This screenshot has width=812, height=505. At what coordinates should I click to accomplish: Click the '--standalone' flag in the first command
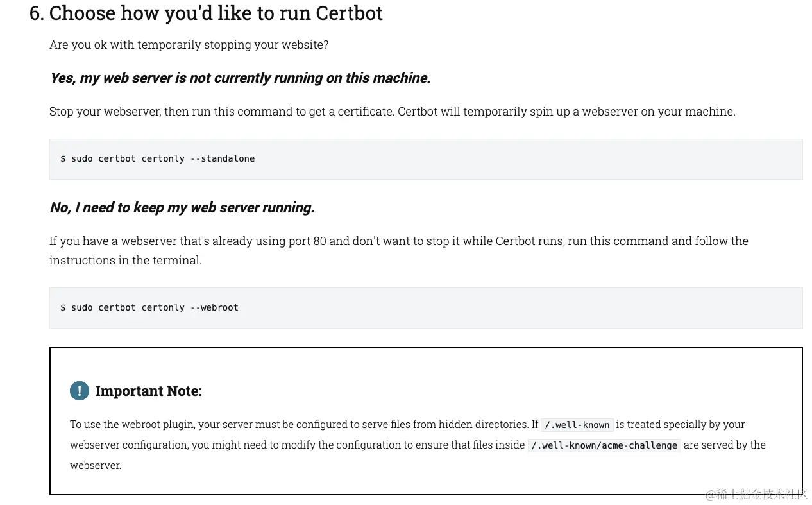click(223, 158)
